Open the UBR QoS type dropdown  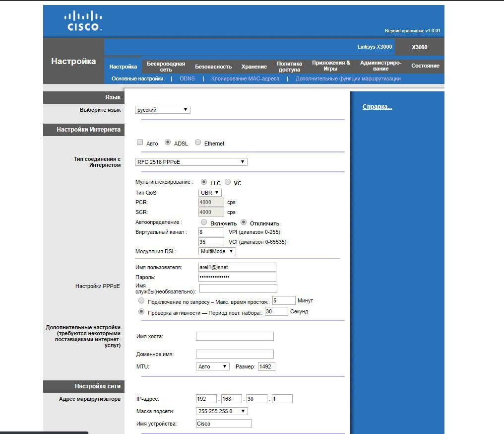click(210, 193)
